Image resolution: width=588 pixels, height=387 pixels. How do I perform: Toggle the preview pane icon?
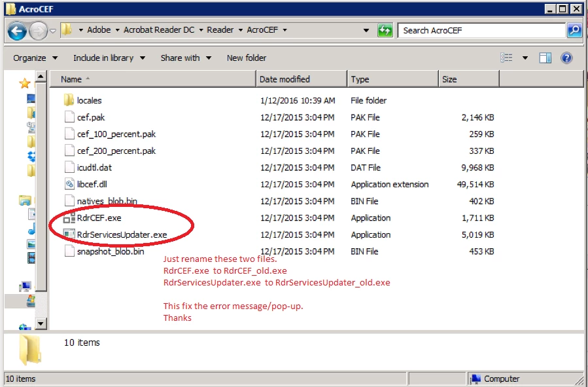pos(545,58)
